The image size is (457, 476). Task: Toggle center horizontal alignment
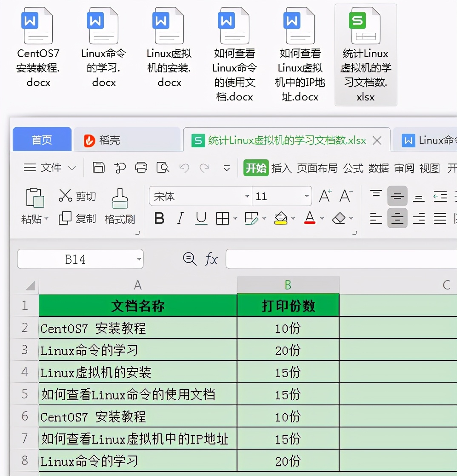pos(397,218)
